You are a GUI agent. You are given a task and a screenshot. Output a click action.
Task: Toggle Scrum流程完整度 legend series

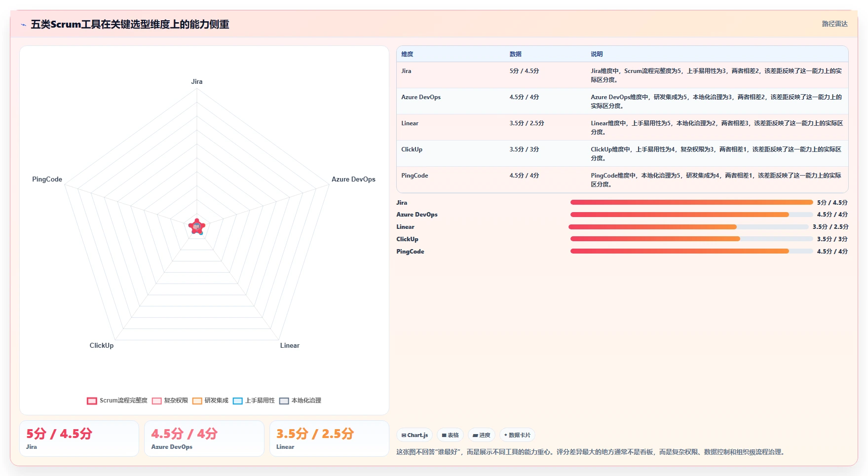coord(117,401)
